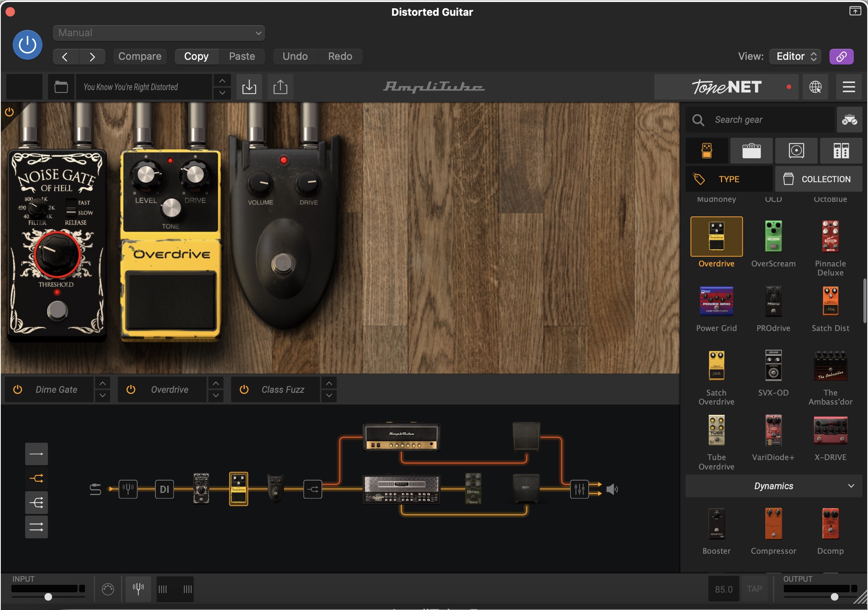Screen dimensions: 868x610
Task: Click the Search gear field
Action: 760,120
